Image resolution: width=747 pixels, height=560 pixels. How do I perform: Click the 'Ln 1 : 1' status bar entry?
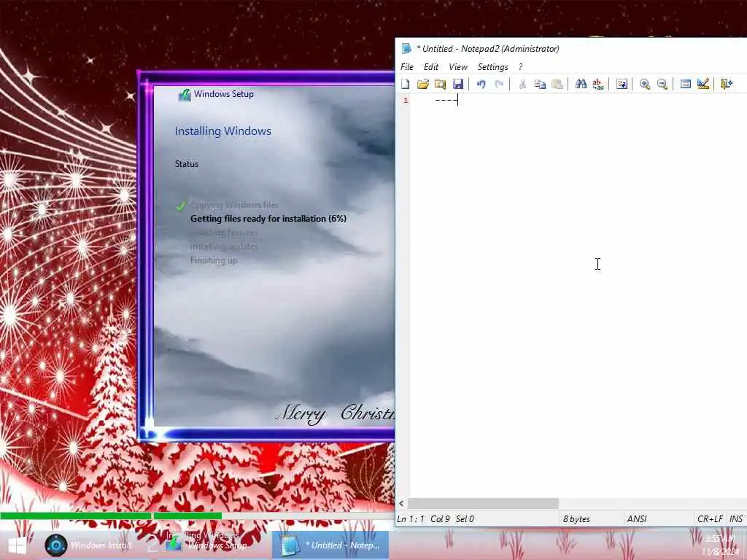(x=410, y=519)
